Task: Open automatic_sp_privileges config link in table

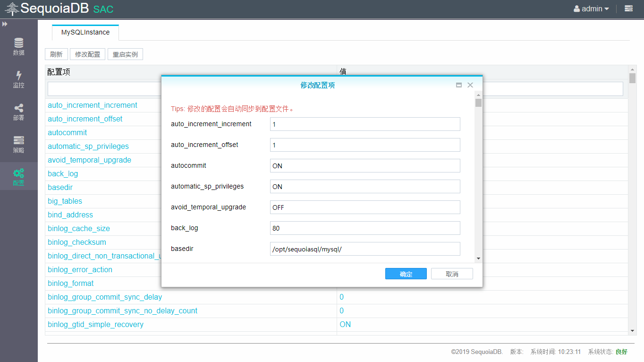Action: click(88, 147)
